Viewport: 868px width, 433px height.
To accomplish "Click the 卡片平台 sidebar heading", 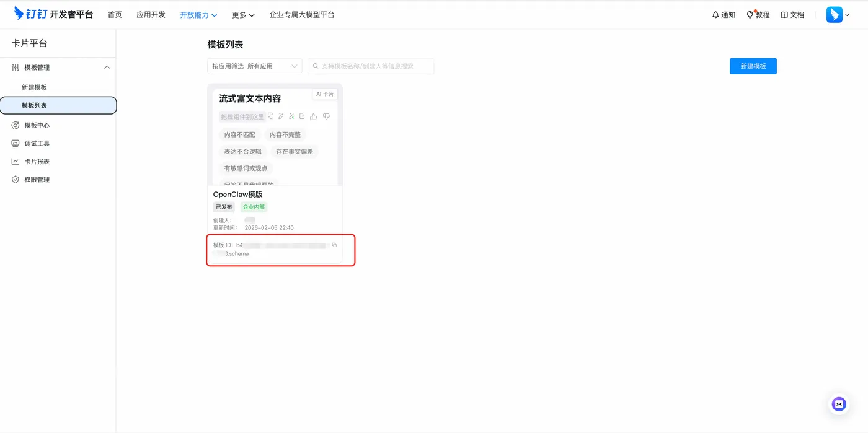I will point(29,43).
